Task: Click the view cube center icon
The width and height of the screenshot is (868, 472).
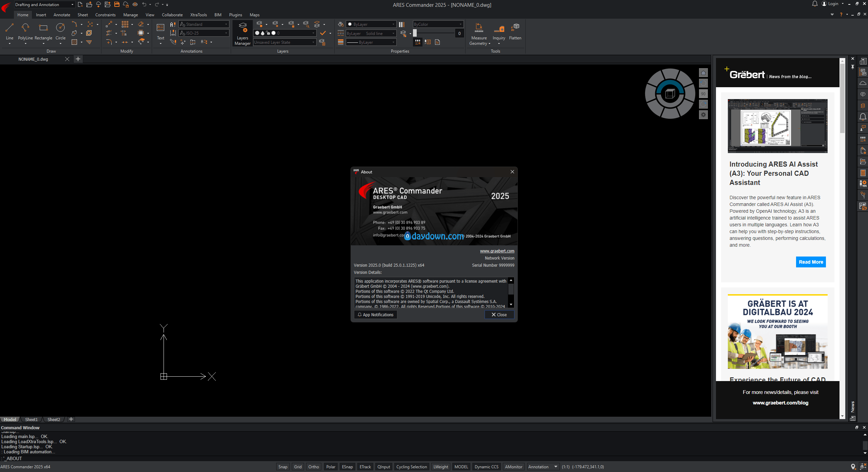Action: pyautogui.click(x=670, y=94)
